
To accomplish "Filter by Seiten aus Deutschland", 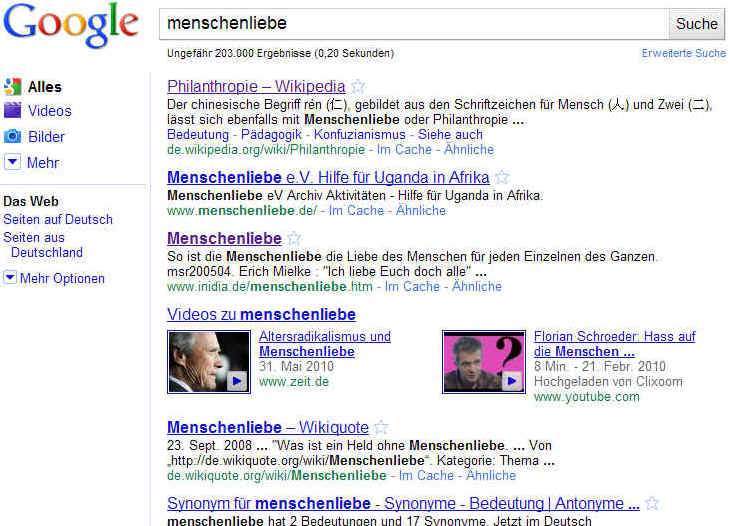I will [43, 245].
